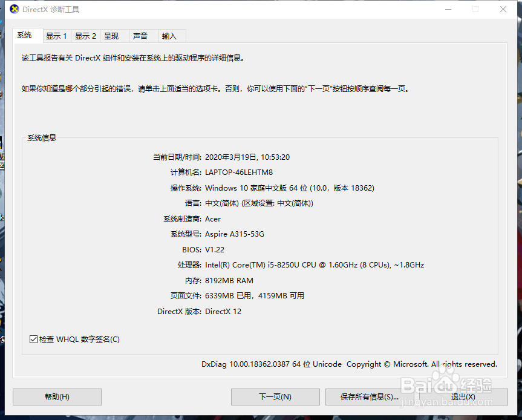
Task: Click the 帮助(H) button
Action: 57,396
